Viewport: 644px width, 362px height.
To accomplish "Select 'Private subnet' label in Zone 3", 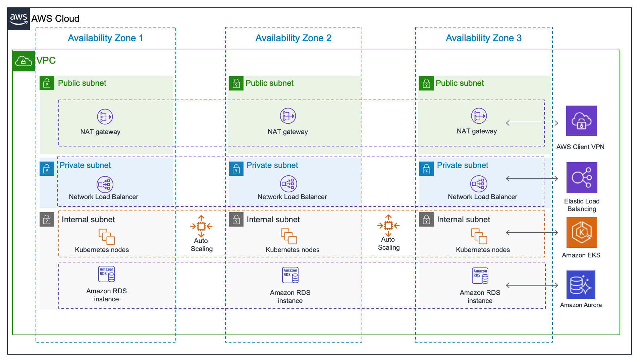I will coord(463,165).
